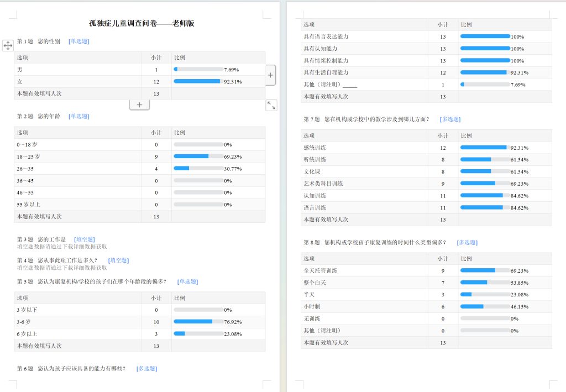Click the 男 option cell in the gender table
Viewport: 566px width, 392px height.
tap(20, 70)
